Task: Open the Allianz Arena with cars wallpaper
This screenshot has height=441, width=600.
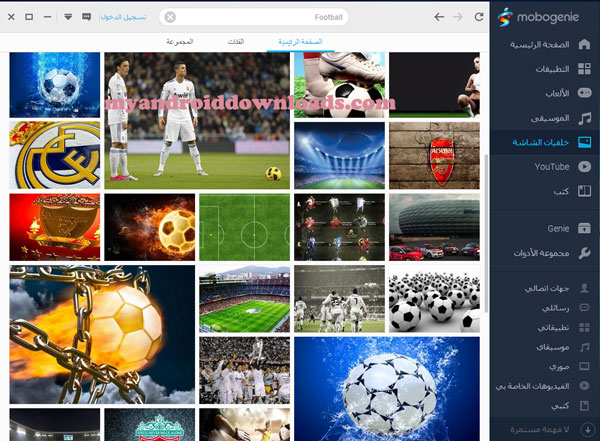Action: pyautogui.click(x=434, y=227)
